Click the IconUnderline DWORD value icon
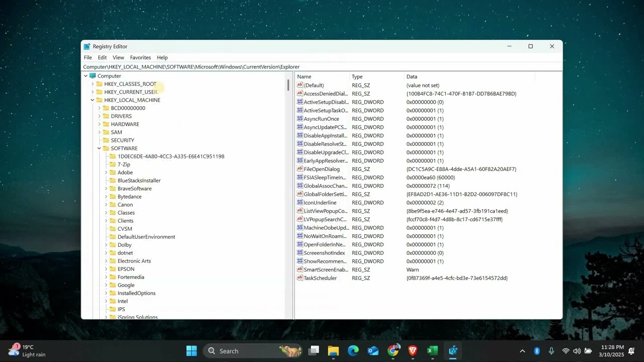The image size is (644, 362). coord(300,203)
